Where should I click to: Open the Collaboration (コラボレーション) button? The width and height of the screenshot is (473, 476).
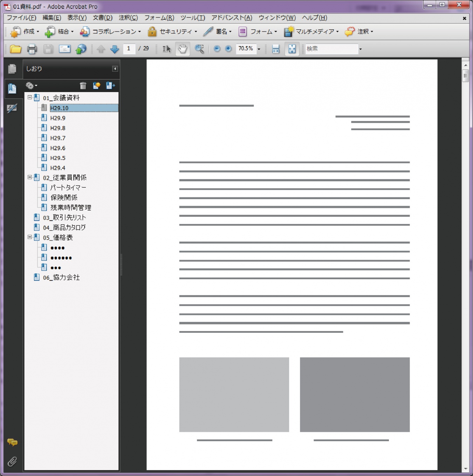110,31
